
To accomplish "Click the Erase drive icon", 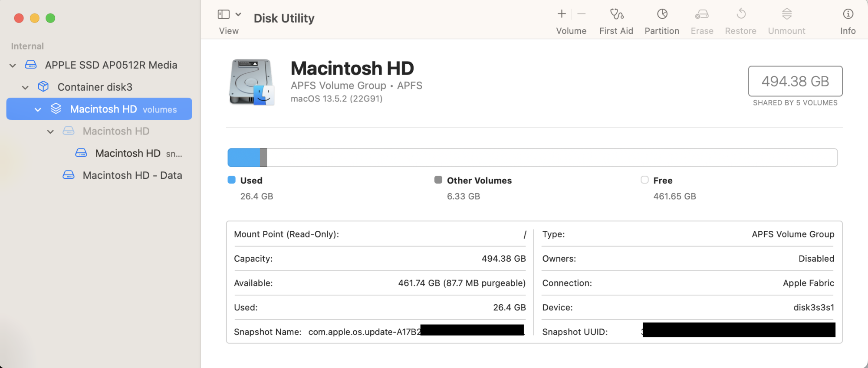I will [x=702, y=14].
